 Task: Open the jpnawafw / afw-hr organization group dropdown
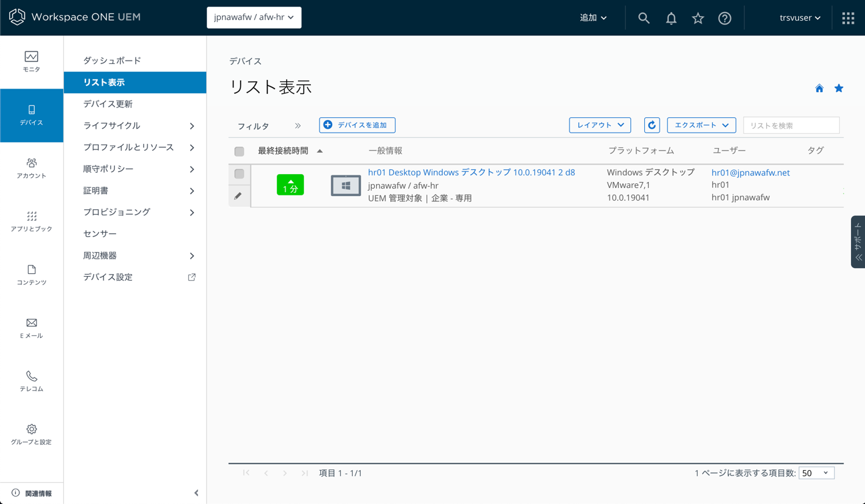click(x=254, y=17)
